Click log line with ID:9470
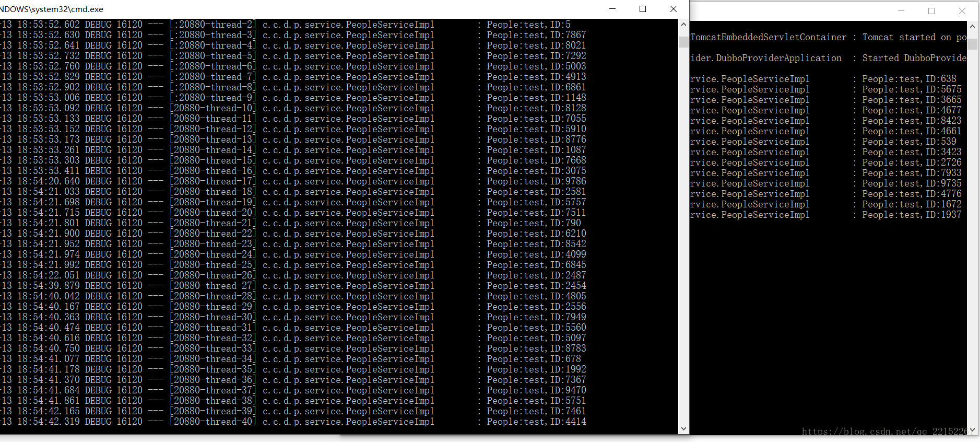The width and height of the screenshot is (980, 442). click(293, 390)
